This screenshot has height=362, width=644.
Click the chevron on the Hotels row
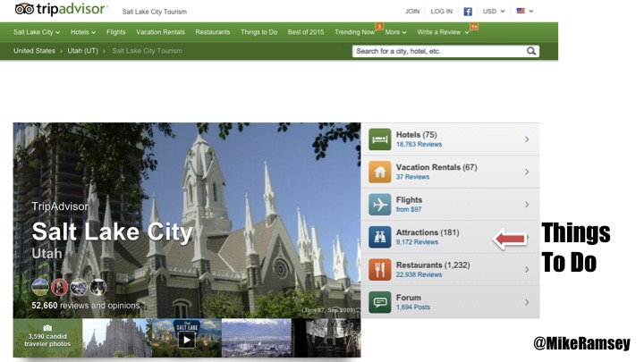(527, 139)
